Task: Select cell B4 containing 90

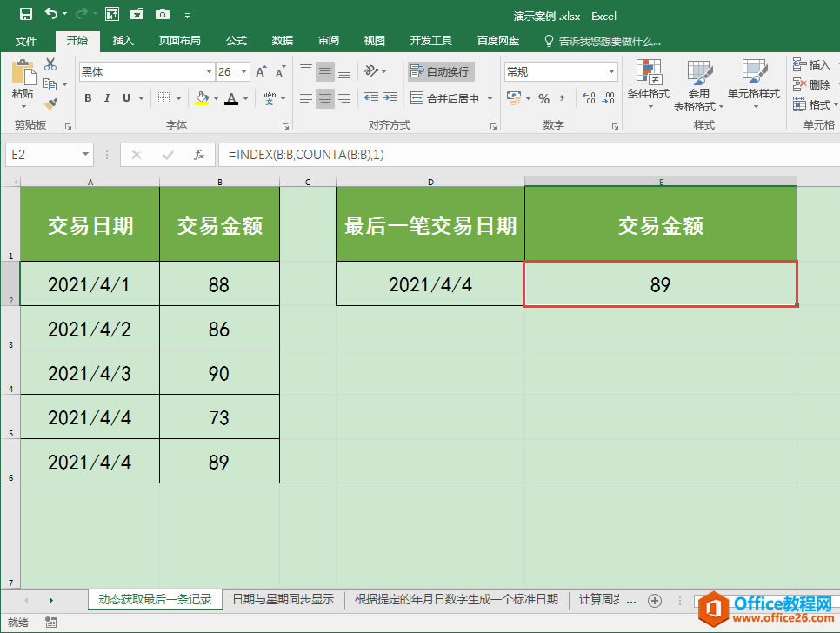Action: pyautogui.click(x=219, y=373)
